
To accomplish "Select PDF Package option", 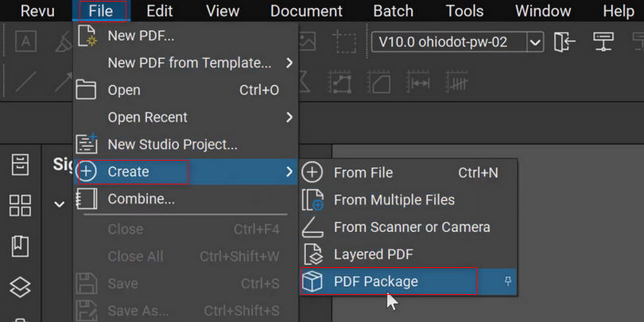I will coord(409,281).
